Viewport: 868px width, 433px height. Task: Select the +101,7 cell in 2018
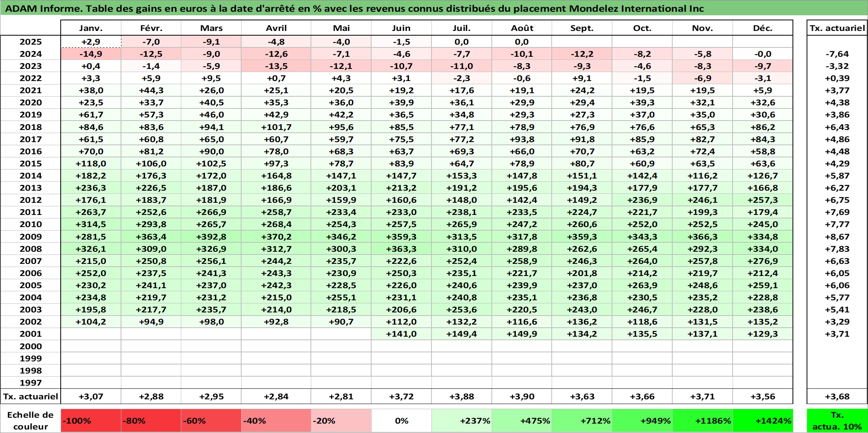click(x=276, y=127)
